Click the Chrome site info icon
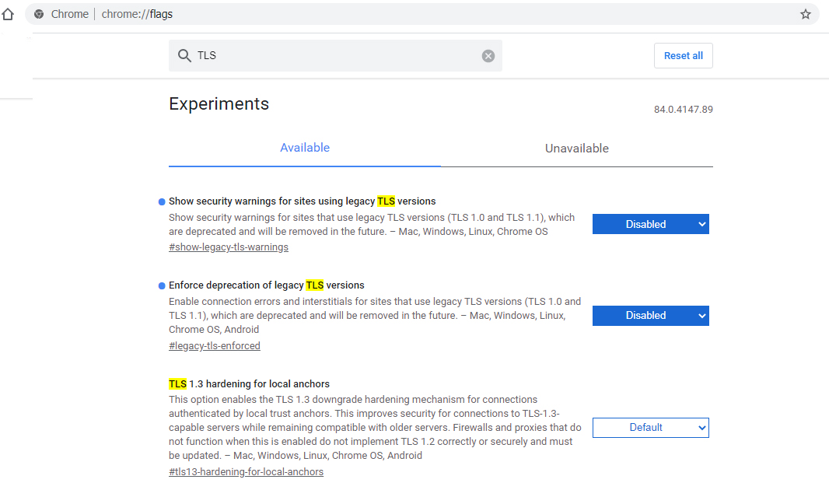 click(x=39, y=14)
